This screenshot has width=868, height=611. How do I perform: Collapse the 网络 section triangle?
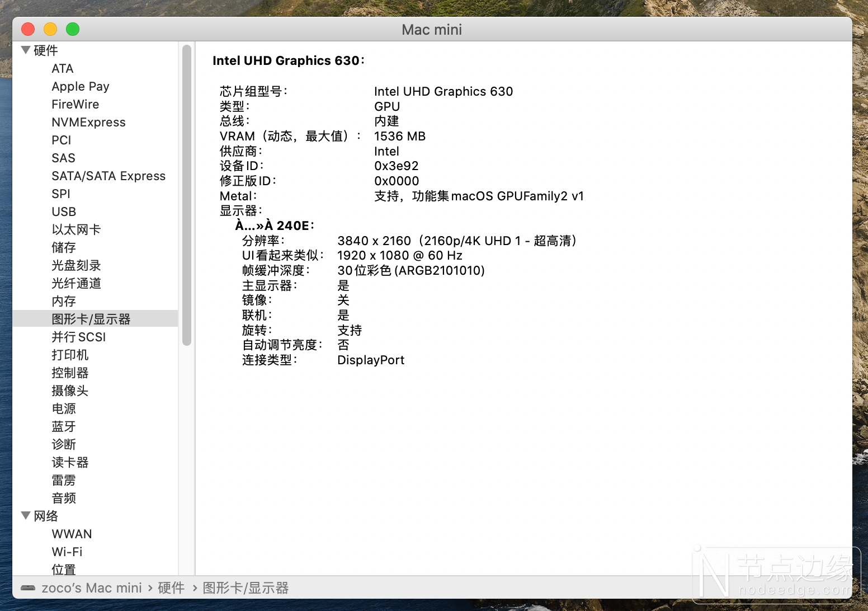coord(26,515)
